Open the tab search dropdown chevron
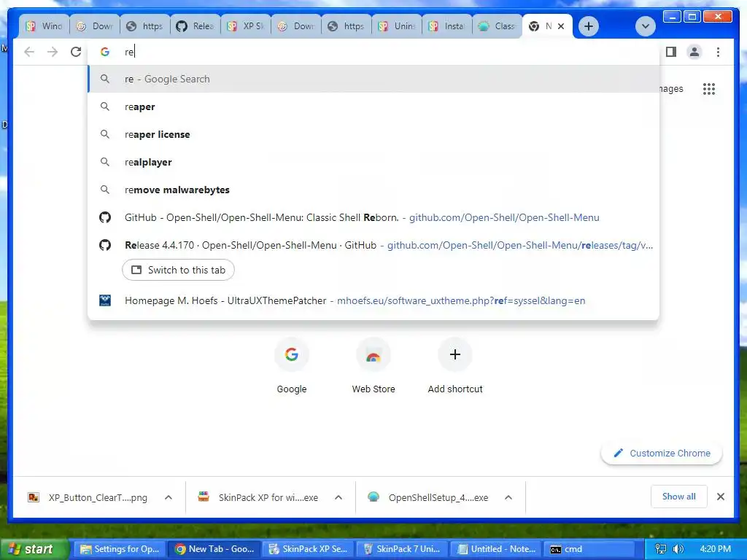The width and height of the screenshot is (747, 560). coord(645,26)
